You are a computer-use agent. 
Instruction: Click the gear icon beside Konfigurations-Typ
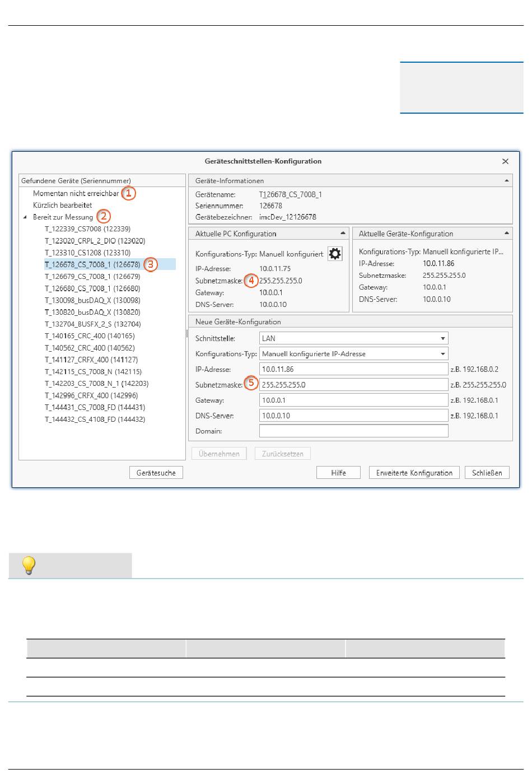(x=335, y=254)
